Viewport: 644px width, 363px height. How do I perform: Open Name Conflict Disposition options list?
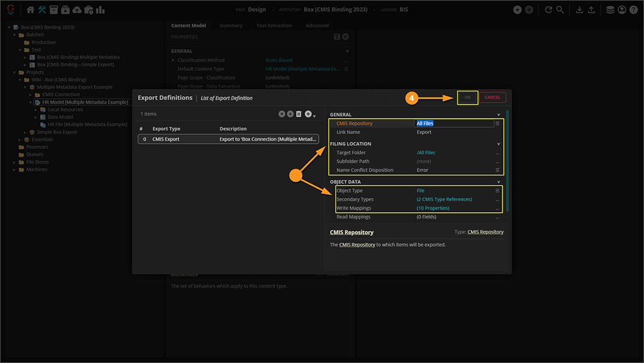pos(497,170)
